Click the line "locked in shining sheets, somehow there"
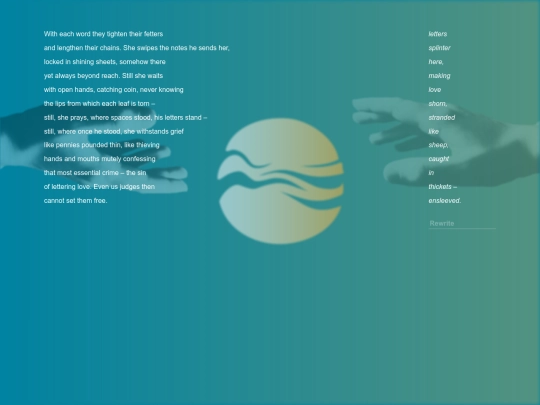Viewport: 540px width, 405px height. point(105,62)
